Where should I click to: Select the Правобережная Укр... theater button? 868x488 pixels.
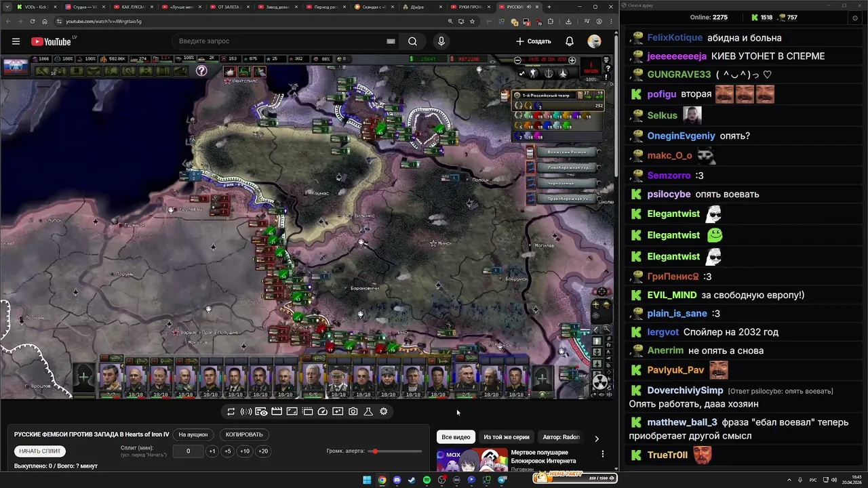[567, 199]
